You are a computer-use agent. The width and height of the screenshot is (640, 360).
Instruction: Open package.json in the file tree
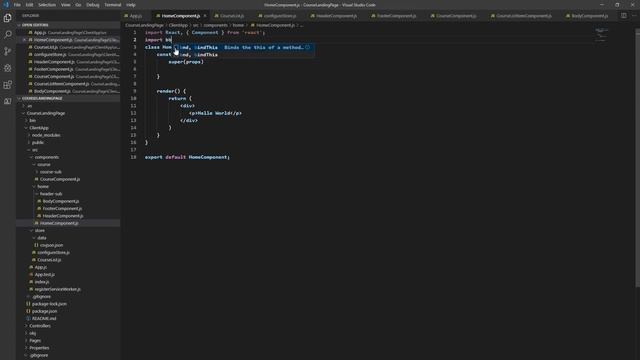point(44,311)
